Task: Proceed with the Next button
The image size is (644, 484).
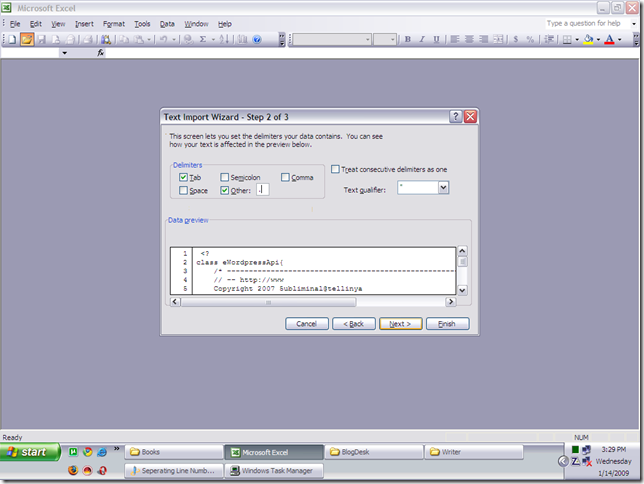Action: [x=400, y=324]
